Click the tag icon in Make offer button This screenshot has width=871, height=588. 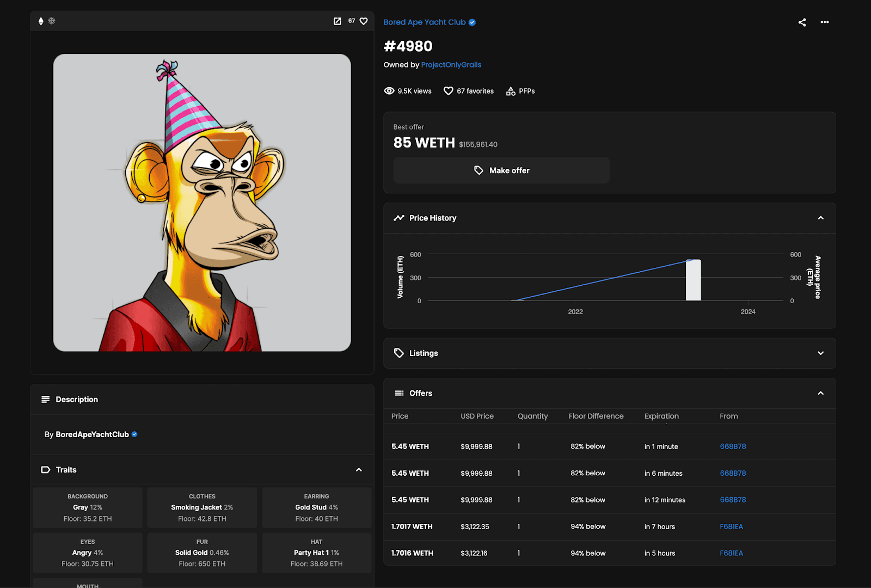pyautogui.click(x=479, y=170)
